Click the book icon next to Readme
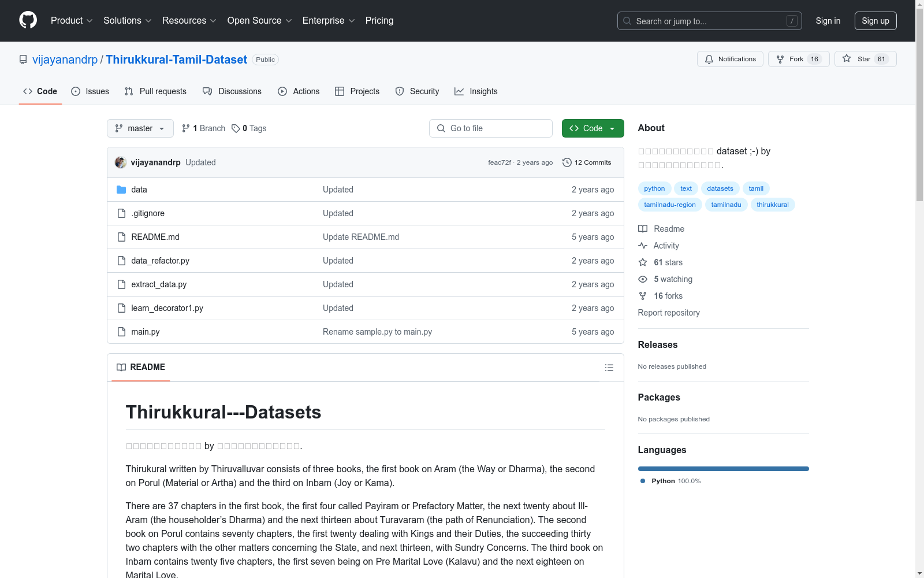 [643, 229]
